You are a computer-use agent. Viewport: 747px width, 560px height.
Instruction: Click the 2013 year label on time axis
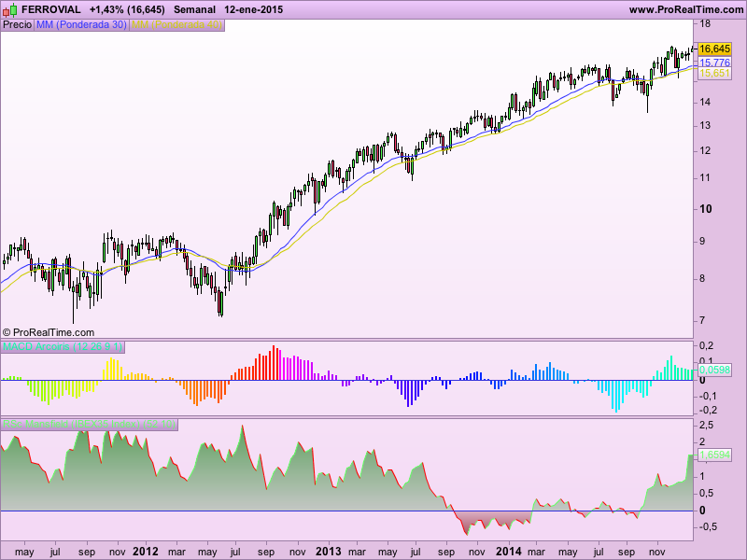click(x=329, y=552)
